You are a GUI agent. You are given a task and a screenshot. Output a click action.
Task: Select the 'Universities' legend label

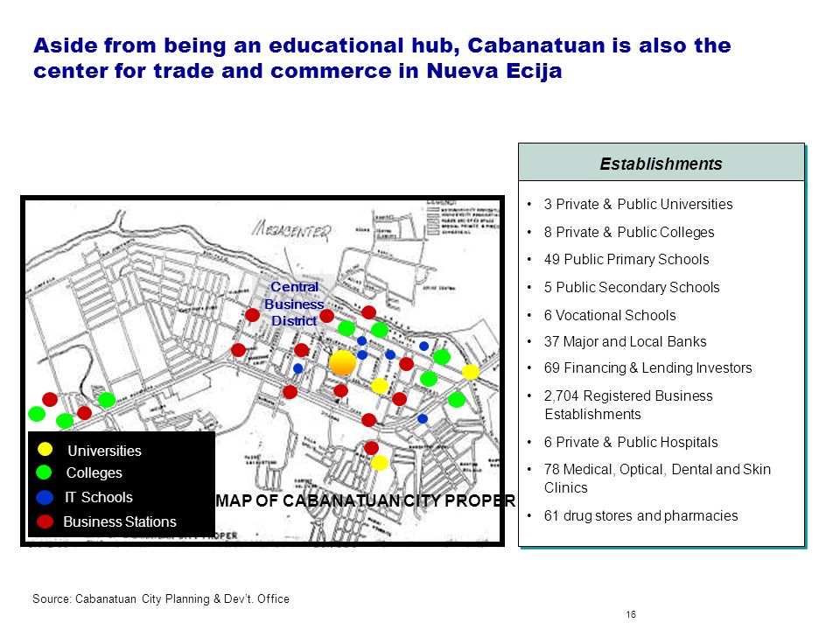[104, 451]
